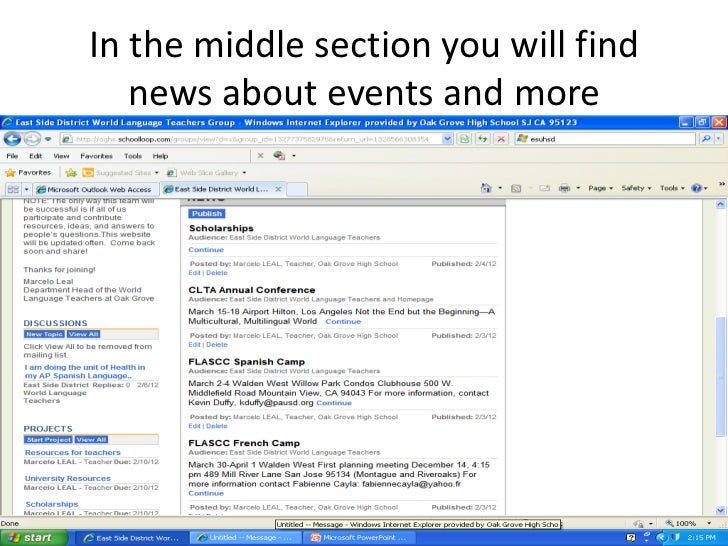Click Edit under the Scholarships post

[x=194, y=273]
